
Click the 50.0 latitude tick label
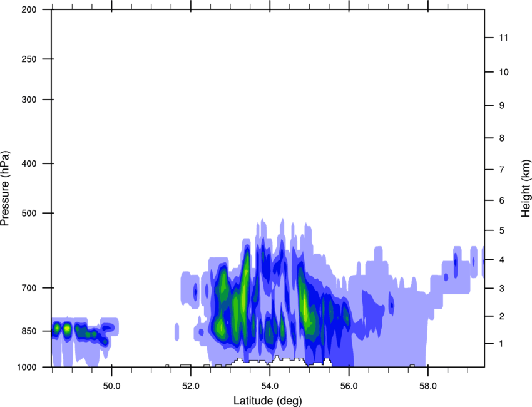pyautogui.click(x=111, y=386)
